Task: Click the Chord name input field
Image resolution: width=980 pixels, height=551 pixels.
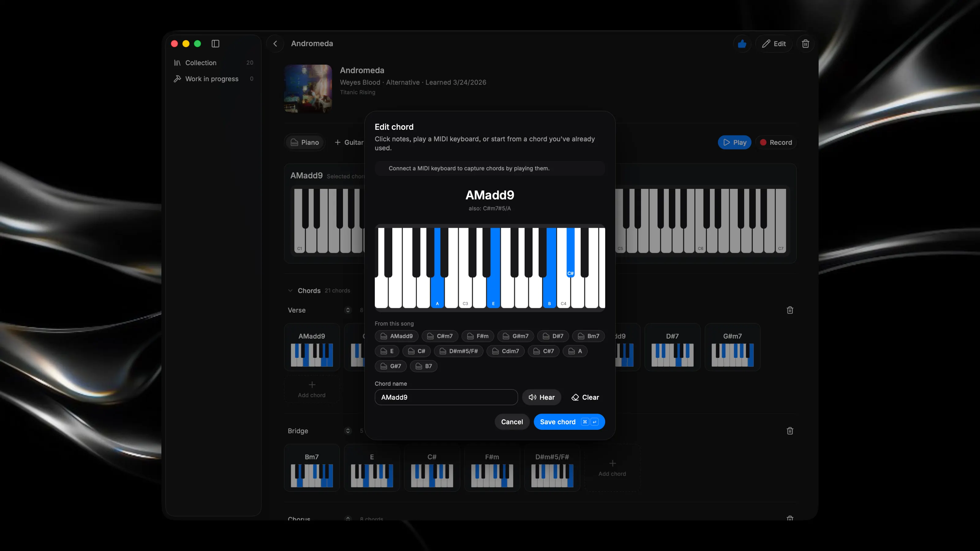Action: click(x=446, y=397)
